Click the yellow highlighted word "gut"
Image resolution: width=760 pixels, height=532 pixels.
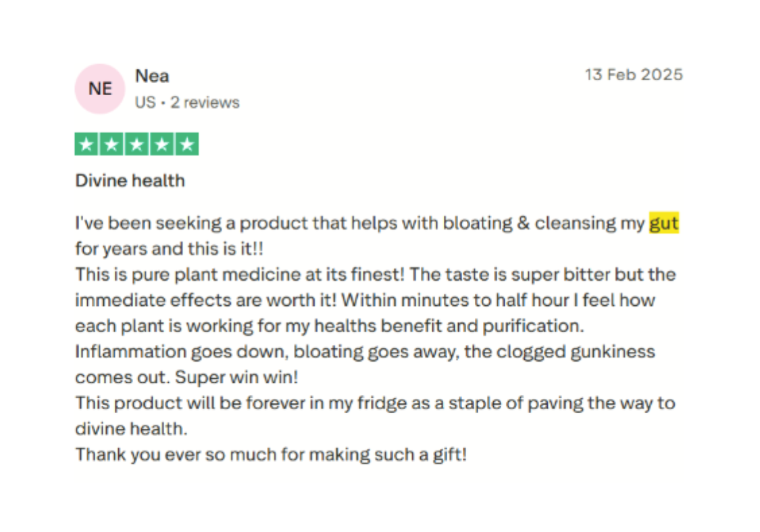tap(663, 223)
